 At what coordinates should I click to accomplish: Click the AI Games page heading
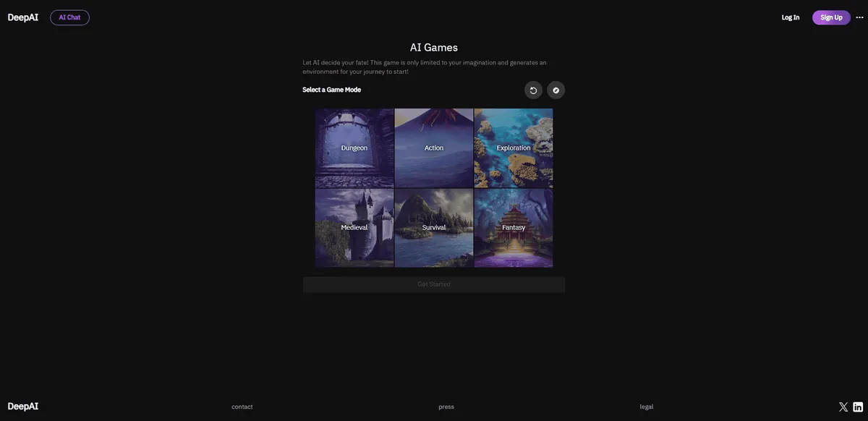pyautogui.click(x=434, y=47)
